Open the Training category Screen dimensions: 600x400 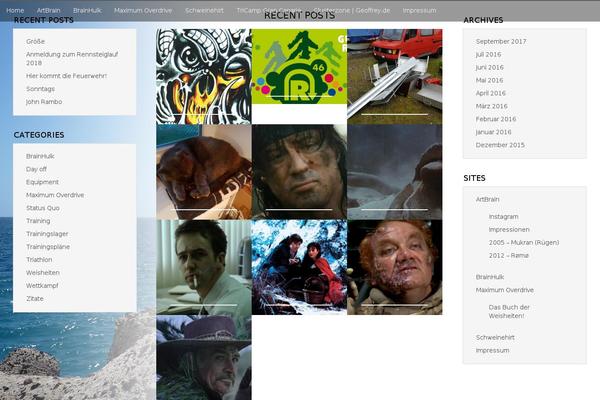click(x=38, y=221)
